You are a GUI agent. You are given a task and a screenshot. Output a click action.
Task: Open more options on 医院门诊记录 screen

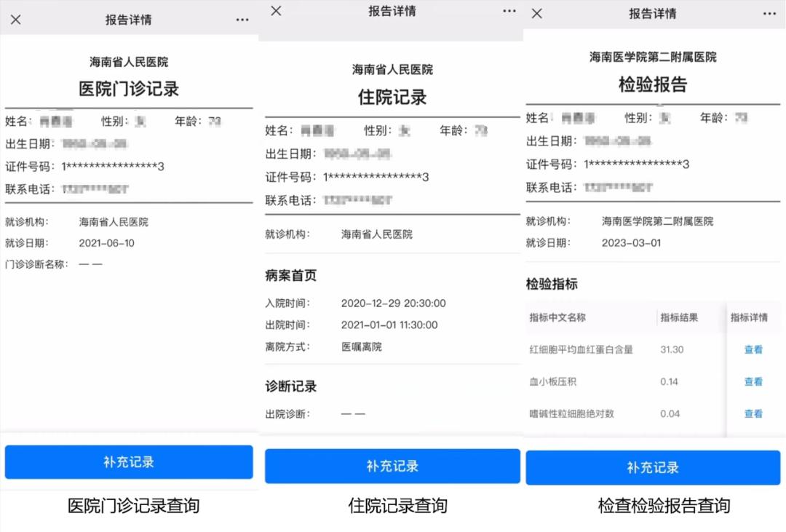click(242, 20)
